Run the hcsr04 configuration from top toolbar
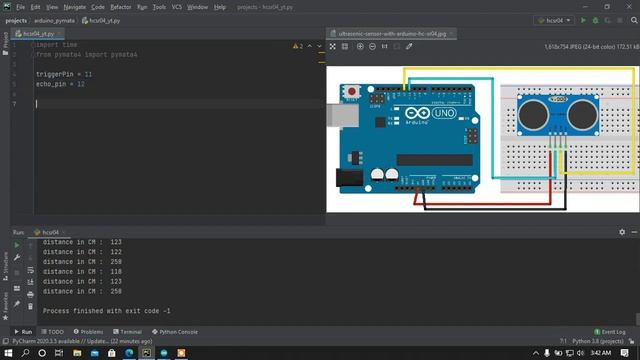The width and height of the screenshot is (640, 360). click(583, 20)
